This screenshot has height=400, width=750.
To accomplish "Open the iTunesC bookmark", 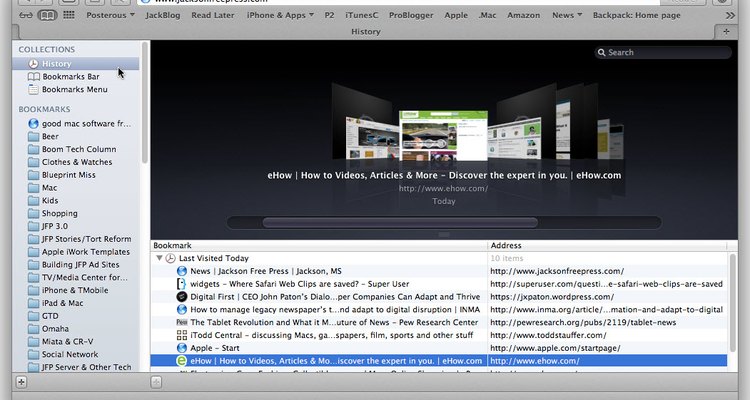I will (361, 15).
